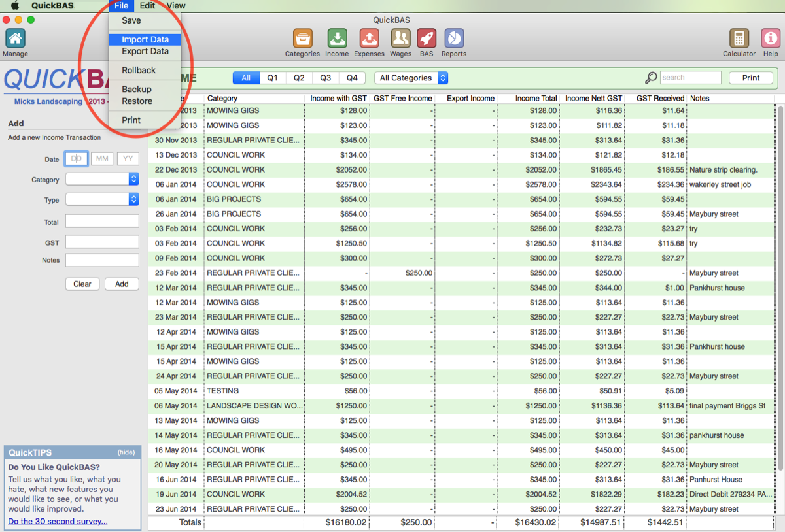Select the Q1 quarter filter
Image resolution: width=785 pixels, height=532 pixels.
(x=272, y=78)
